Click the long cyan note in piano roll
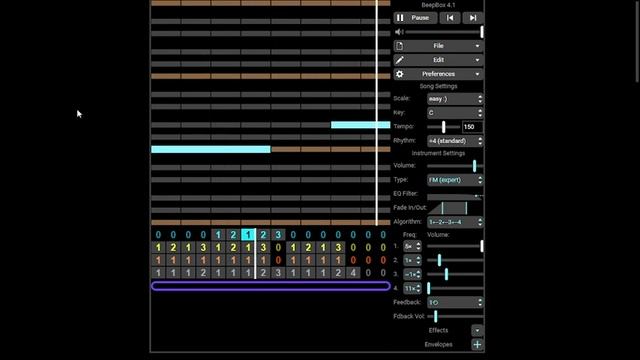Image resolution: width=640 pixels, height=360 pixels. coord(211,149)
